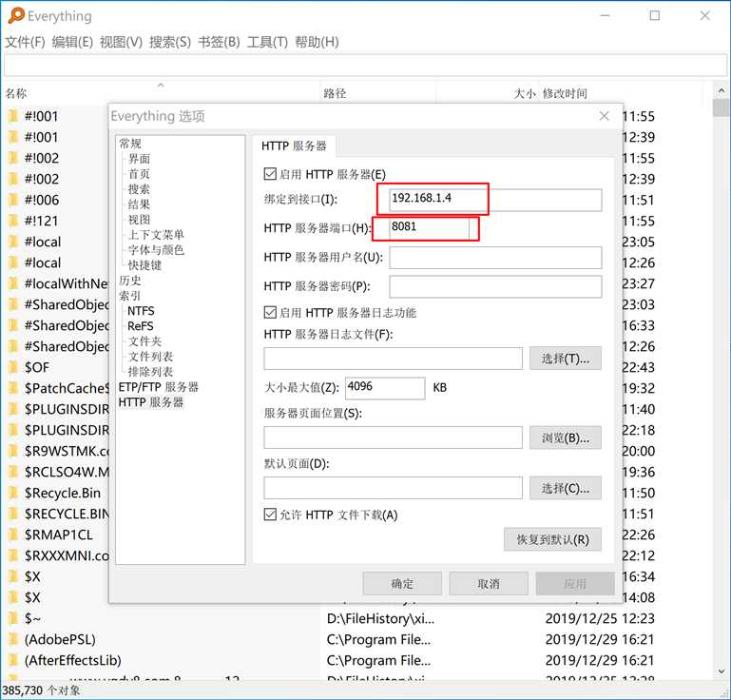The image size is (731, 700).
Task: Select 界面 in options tree
Action: pos(139,159)
